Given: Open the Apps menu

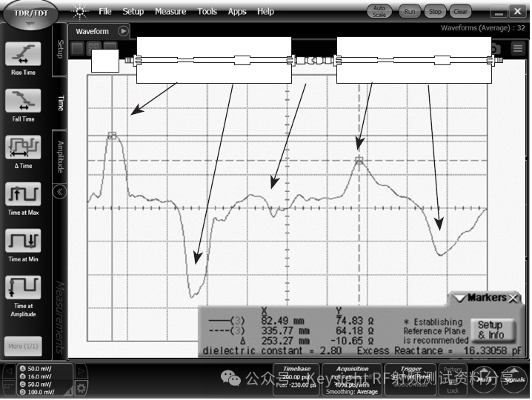Looking at the screenshot, I should click(x=237, y=12).
